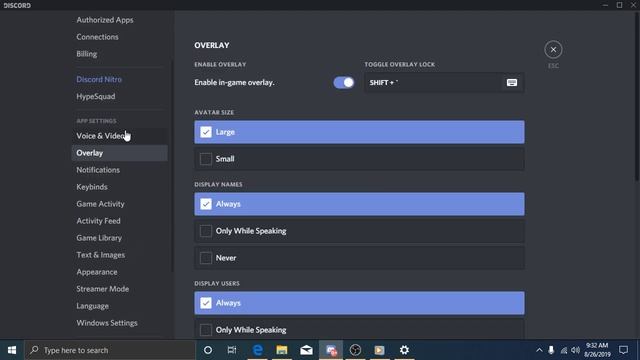Screen dimensions: 640x360
Task: Select Small avatar size
Action: pos(359,159)
